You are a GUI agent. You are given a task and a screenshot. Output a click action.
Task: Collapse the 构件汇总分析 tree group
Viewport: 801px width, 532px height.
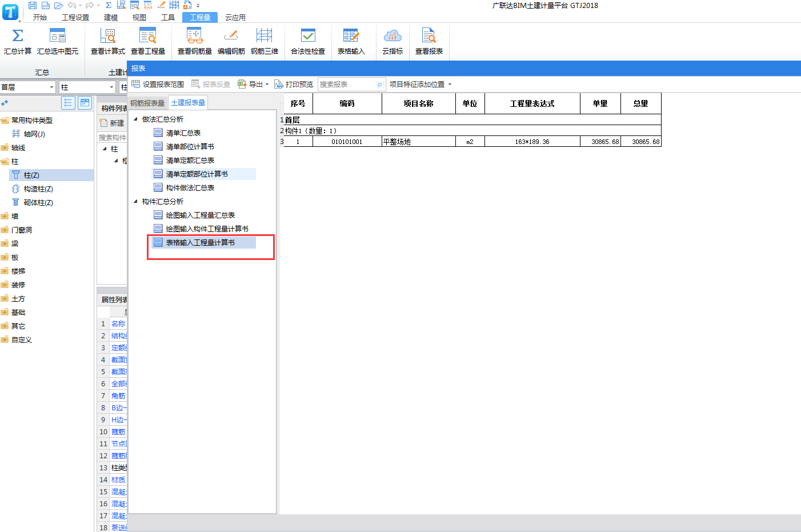[135, 201]
